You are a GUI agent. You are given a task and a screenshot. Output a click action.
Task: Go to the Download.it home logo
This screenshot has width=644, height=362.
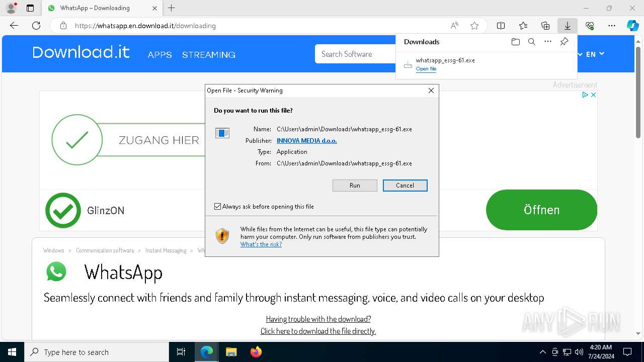81,52
